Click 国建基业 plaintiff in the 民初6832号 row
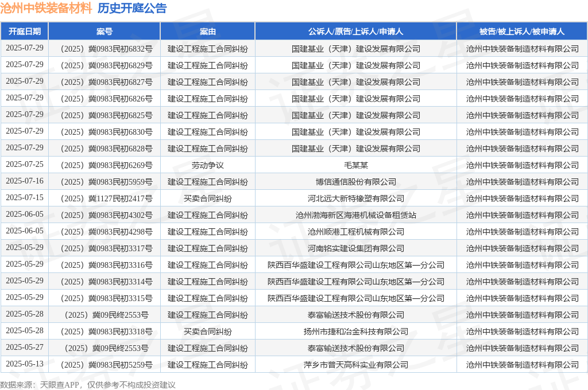588x390 pixels. [356, 49]
